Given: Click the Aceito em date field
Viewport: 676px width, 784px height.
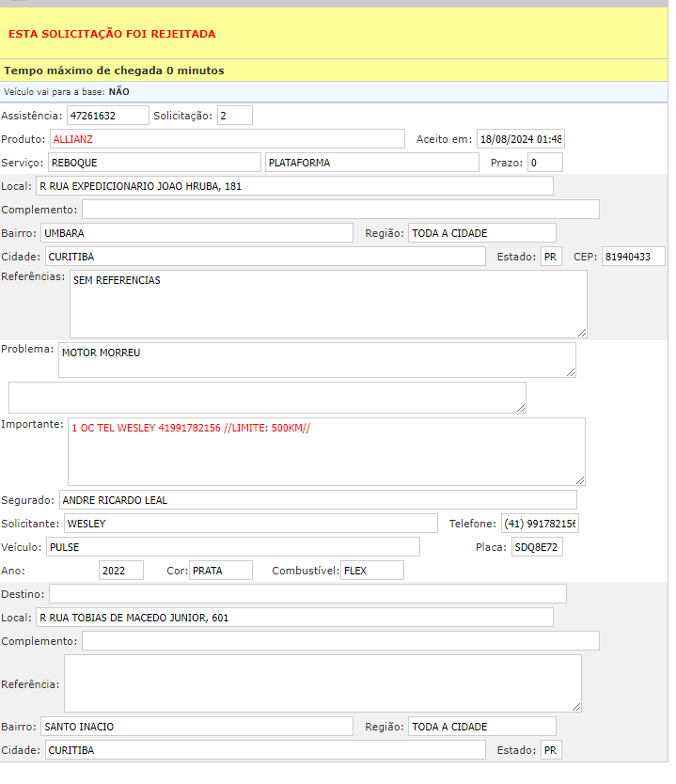Looking at the screenshot, I should pyautogui.click(x=520, y=139).
